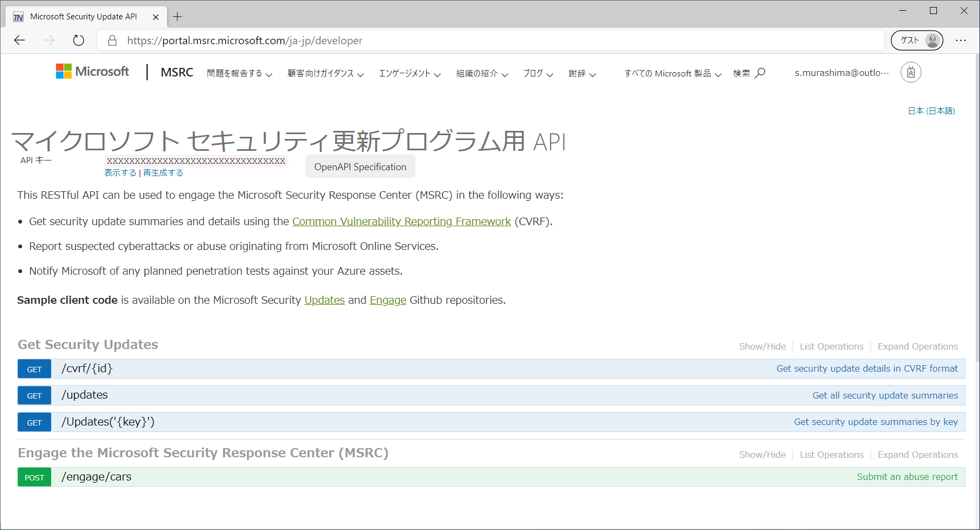Expand the /updates operation
This screenshot has width=980, height=530.
(x=85, y=395)
